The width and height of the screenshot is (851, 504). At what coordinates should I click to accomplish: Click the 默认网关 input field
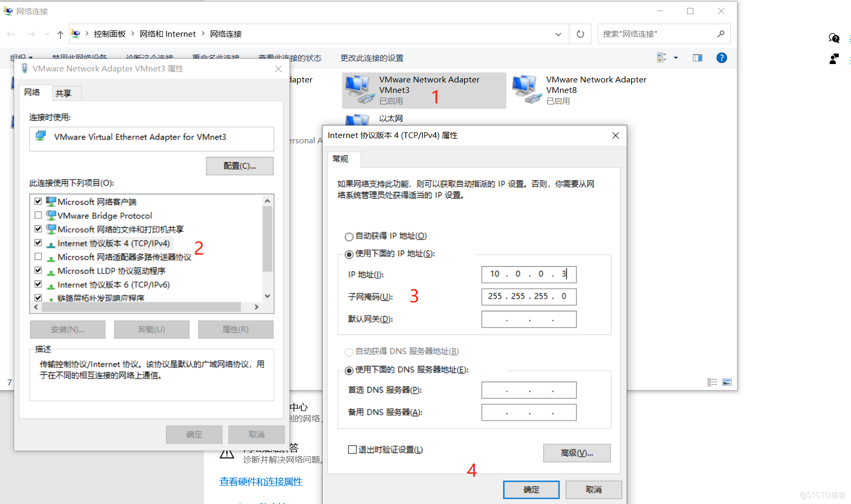click(x=529, y=319)
